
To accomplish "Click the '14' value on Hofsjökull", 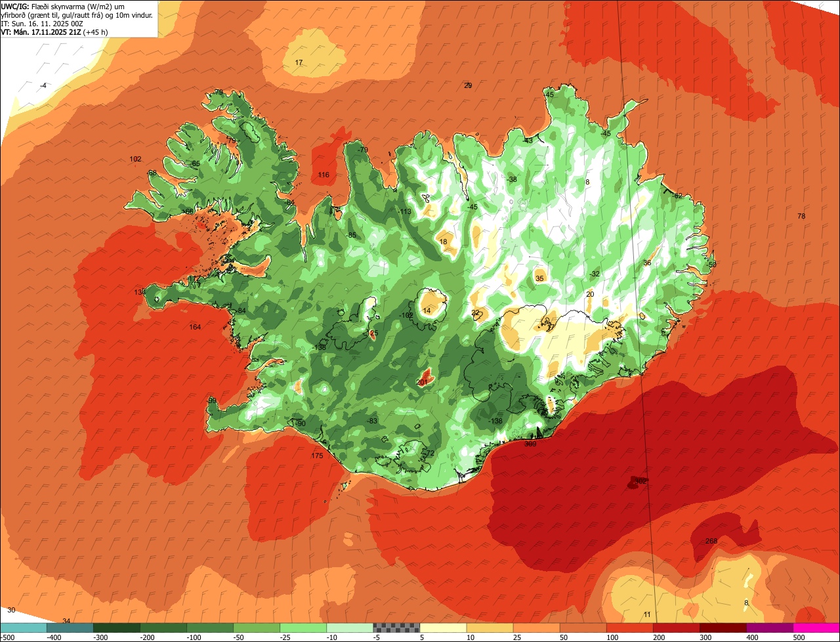I will coord(427,310).
